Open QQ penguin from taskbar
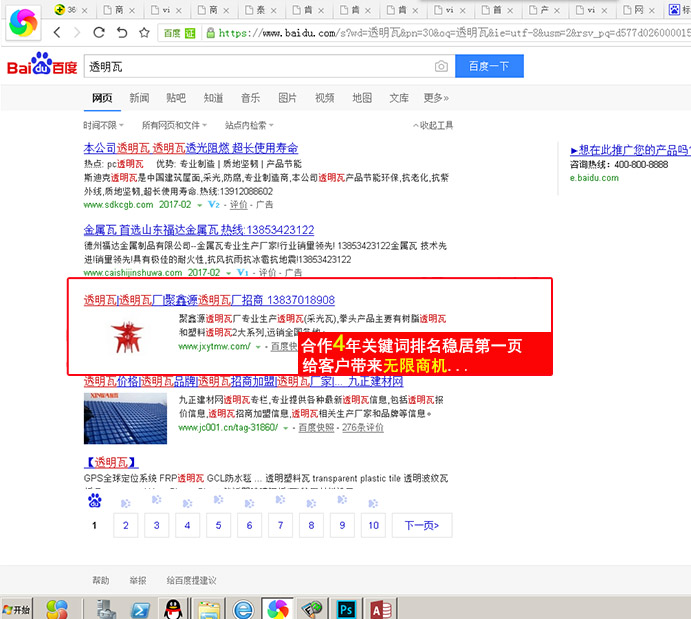 (173, 609)
